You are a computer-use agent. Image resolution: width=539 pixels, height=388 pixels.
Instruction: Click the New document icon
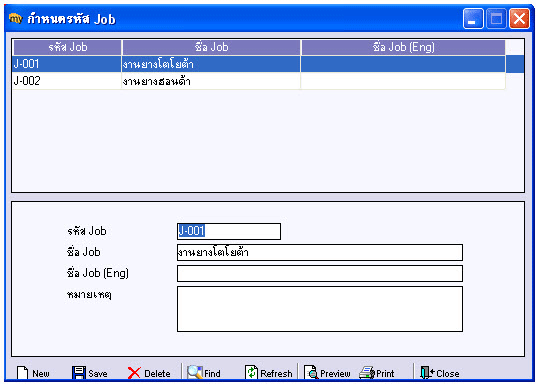pyautogui.click(x=23, y=373)
